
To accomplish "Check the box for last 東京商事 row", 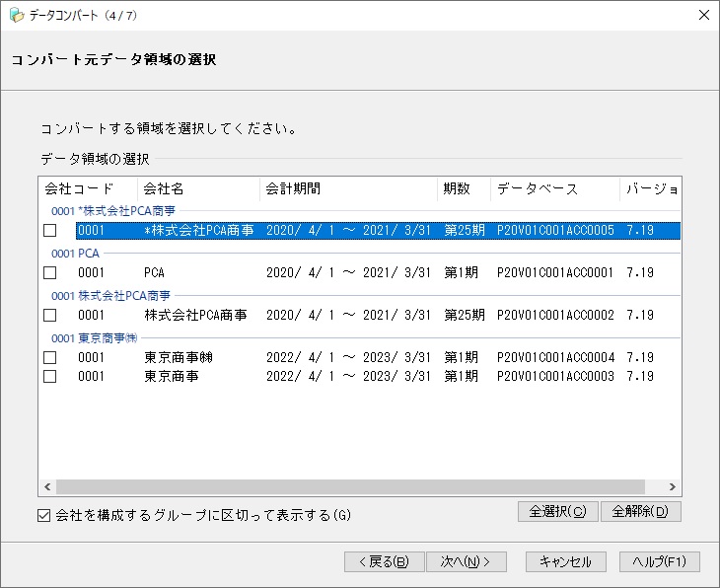I will (50, 377).
